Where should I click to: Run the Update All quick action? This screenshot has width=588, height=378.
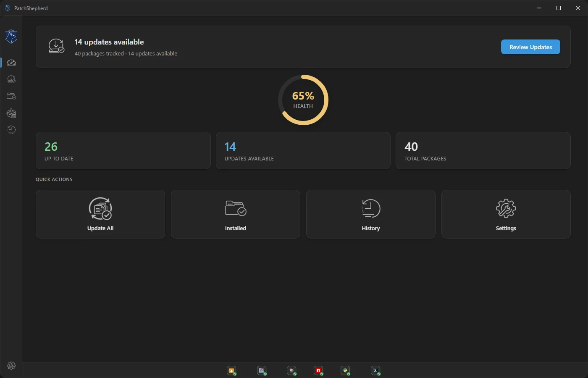click(x=100, y=214)
